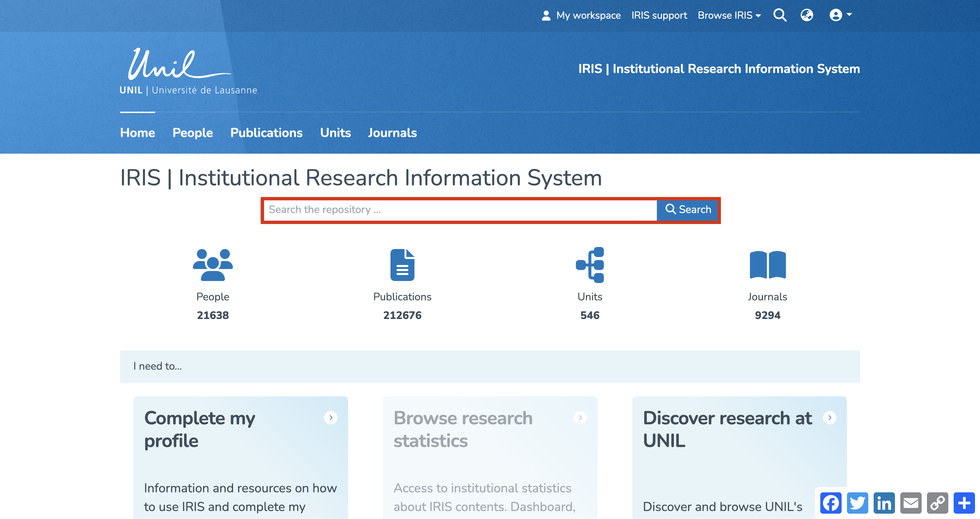Open the globe language switcher icon

tap(807, 15)
